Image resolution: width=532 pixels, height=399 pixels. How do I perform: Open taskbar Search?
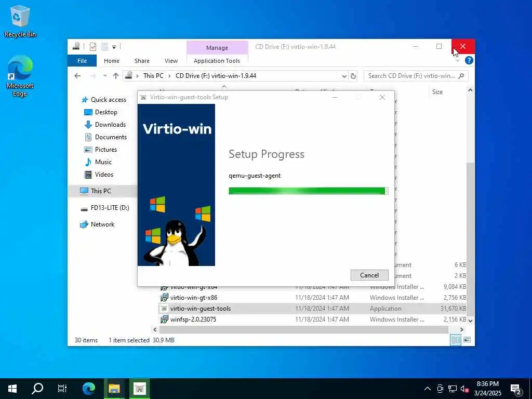tap(37, 389)
